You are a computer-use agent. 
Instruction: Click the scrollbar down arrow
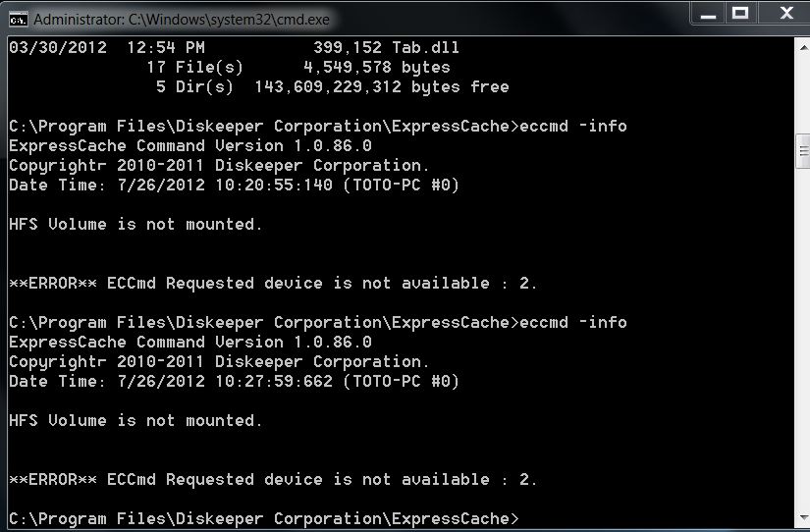pos(802,521)
